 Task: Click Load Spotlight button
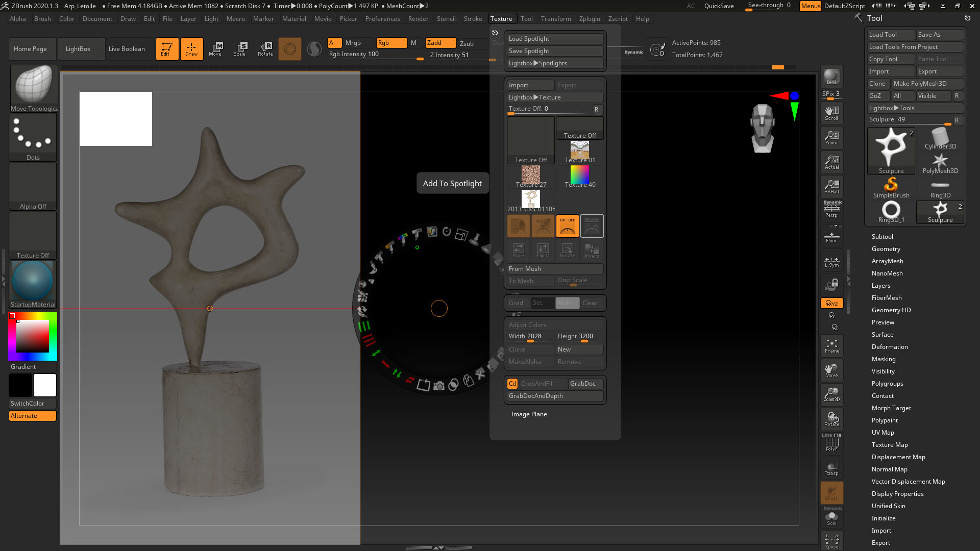[x=555, y=38]
